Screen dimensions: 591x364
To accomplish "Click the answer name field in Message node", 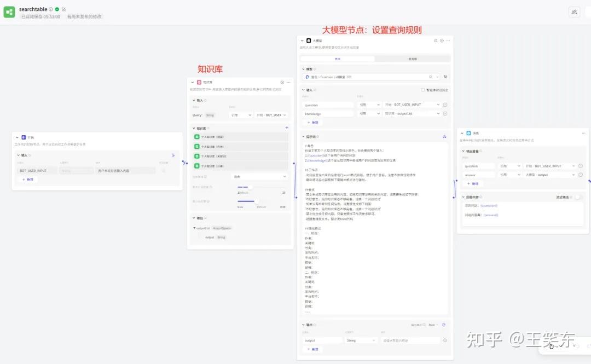I will pos(479,175).
